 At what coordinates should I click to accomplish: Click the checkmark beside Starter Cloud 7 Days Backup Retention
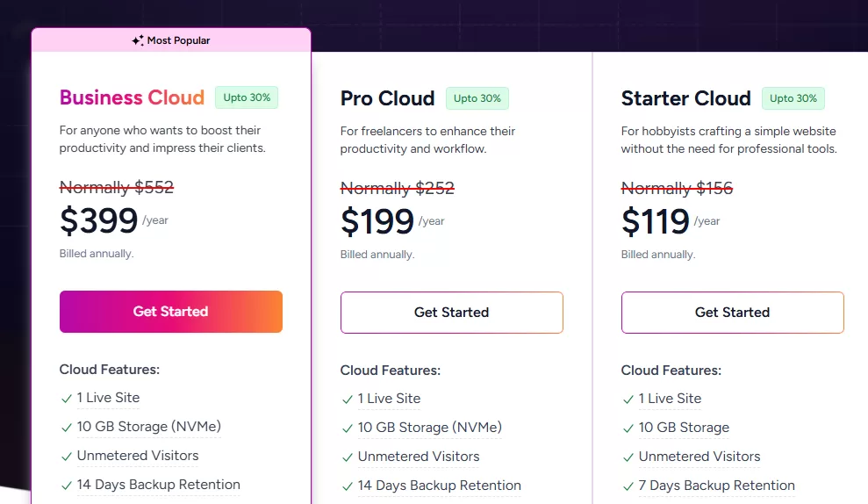pos(628,486)
